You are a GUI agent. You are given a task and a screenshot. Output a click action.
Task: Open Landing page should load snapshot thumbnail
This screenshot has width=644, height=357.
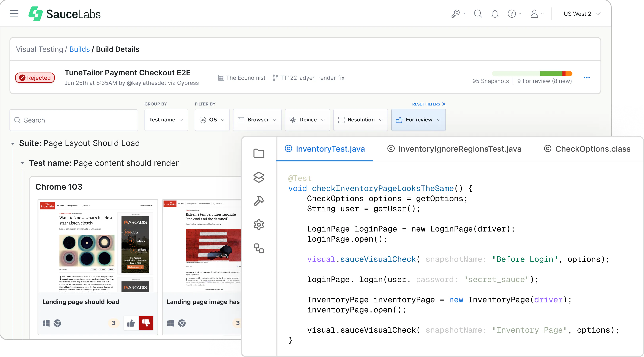point(98,246)
